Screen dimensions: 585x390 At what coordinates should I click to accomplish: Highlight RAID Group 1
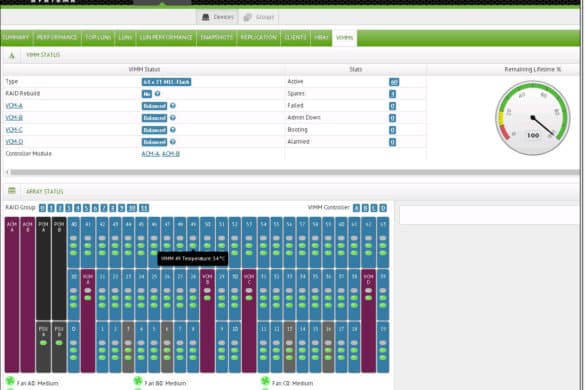(51, 208)
